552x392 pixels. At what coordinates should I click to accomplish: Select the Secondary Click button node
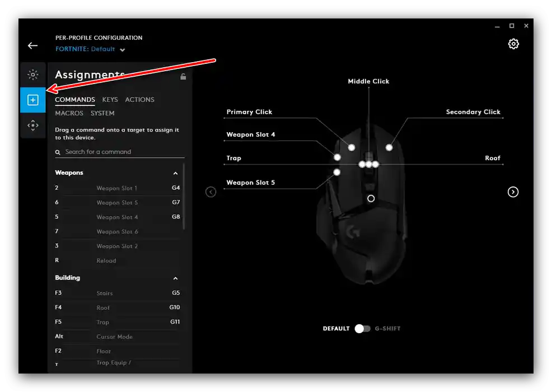coord(389,148)
